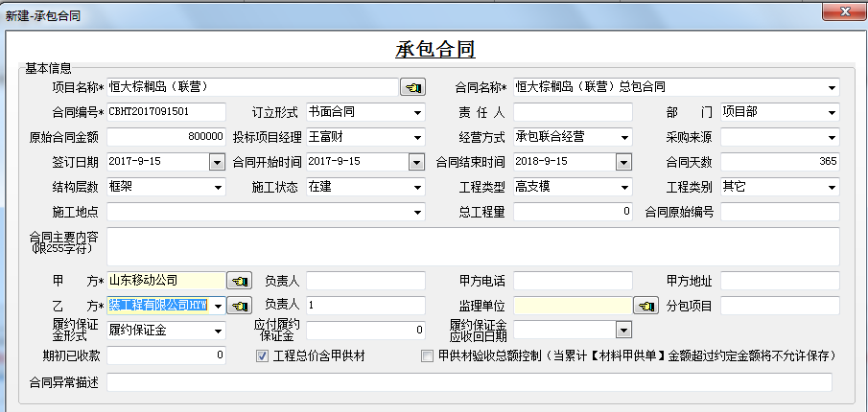Click the lookup icon beside 项目名称 field

coord(412,87)
